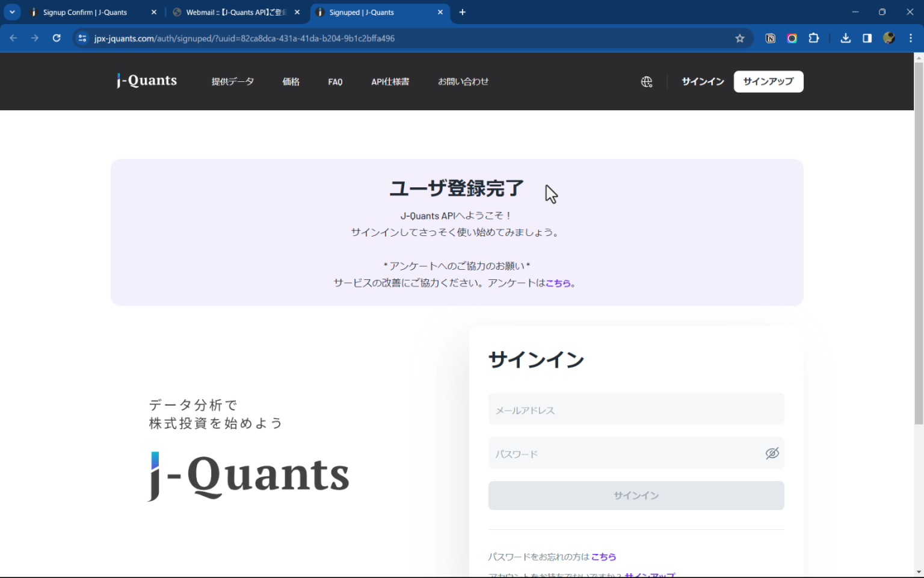Screen dimensions: 924x578
Task: Open the Chrome three-dot menu
Action: click(x=912, y=38)
